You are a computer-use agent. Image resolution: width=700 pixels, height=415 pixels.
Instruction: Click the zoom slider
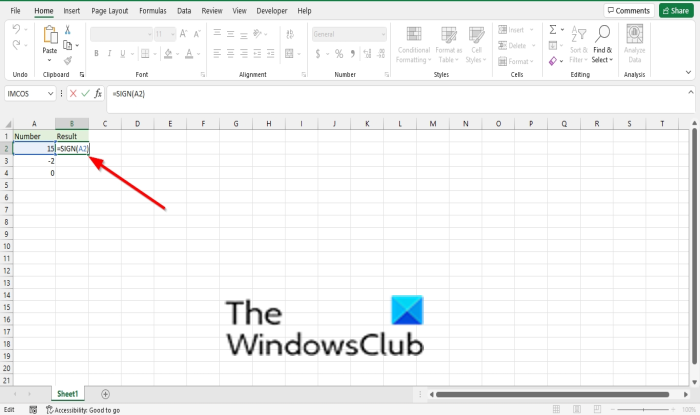pyautogui.click(x=643, y=409)
